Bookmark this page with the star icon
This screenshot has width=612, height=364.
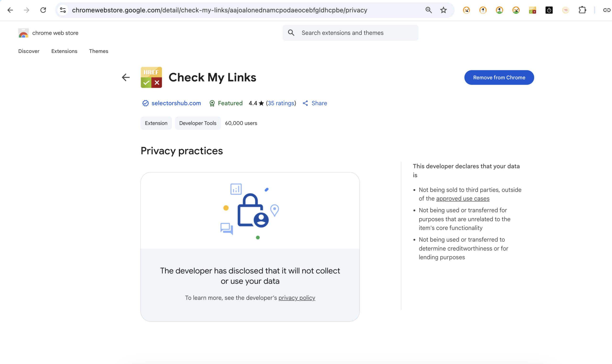443,10
